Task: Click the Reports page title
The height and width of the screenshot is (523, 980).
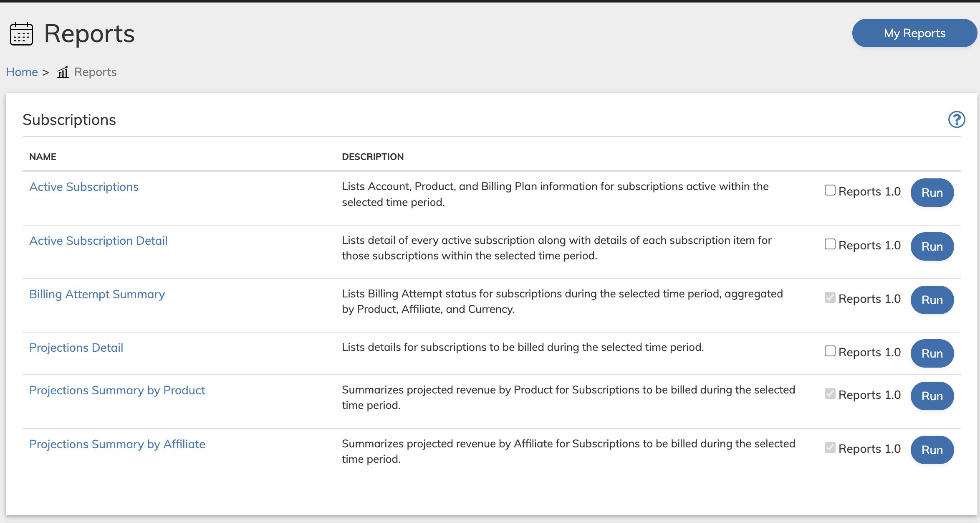Action: [x=89, y=33]
